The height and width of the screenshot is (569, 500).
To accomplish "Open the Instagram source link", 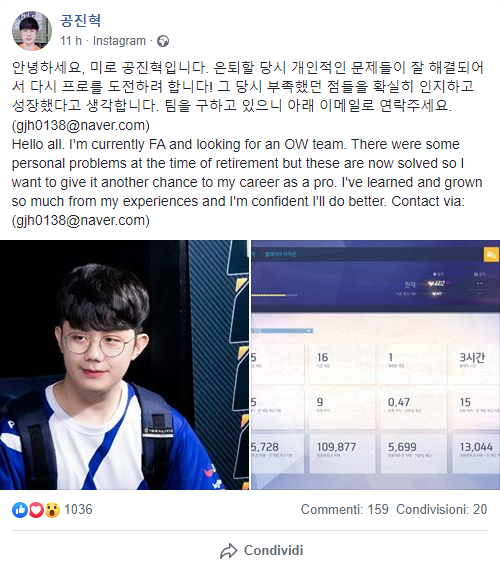I will [119, 41].
